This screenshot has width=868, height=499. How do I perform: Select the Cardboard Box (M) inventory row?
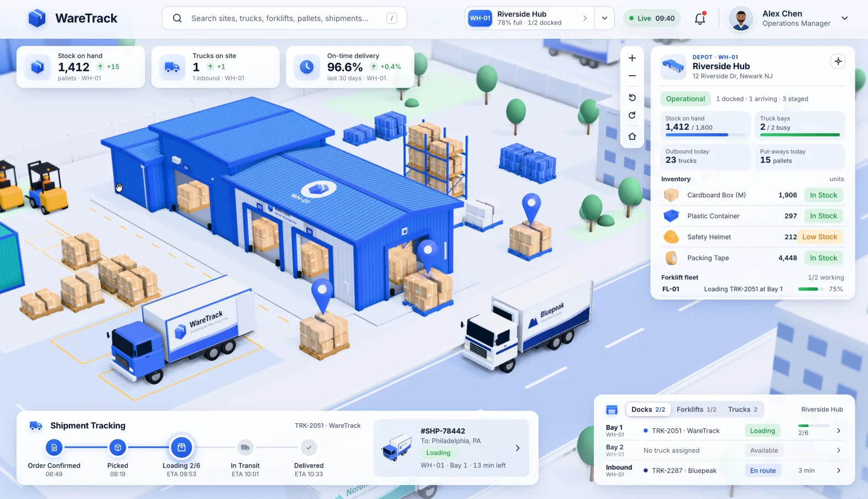752,195
